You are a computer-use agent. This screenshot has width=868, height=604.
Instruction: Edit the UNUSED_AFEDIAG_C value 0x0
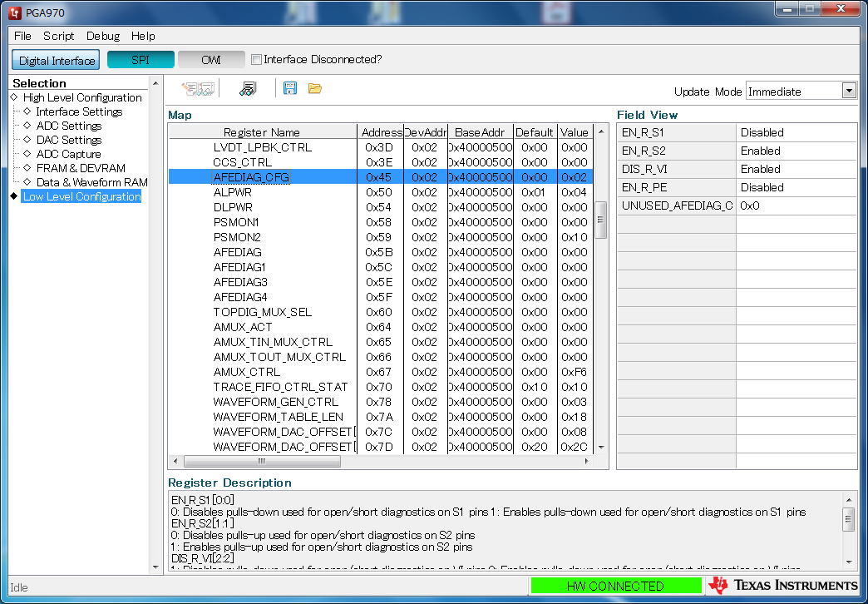coord(796,205)
